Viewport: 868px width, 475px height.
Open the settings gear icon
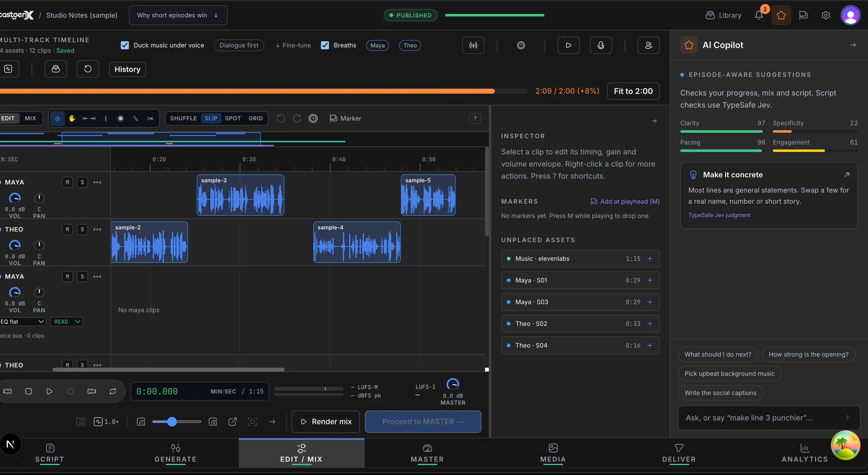826,15
